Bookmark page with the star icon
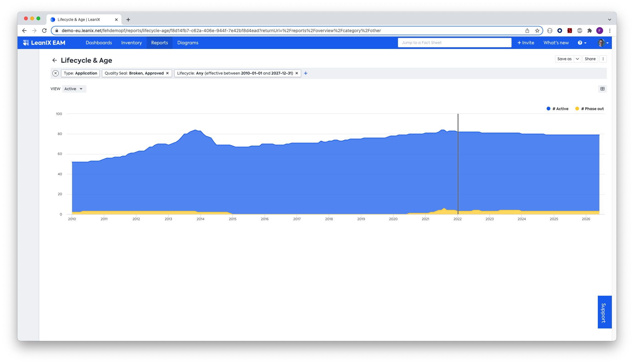634x364 pixels. point(537,31)
